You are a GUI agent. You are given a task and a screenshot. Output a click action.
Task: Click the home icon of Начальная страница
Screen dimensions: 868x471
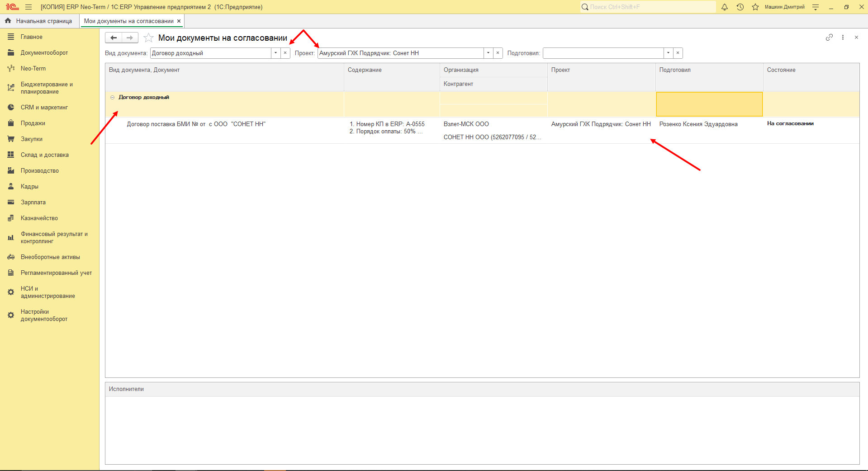click(8, 21)
